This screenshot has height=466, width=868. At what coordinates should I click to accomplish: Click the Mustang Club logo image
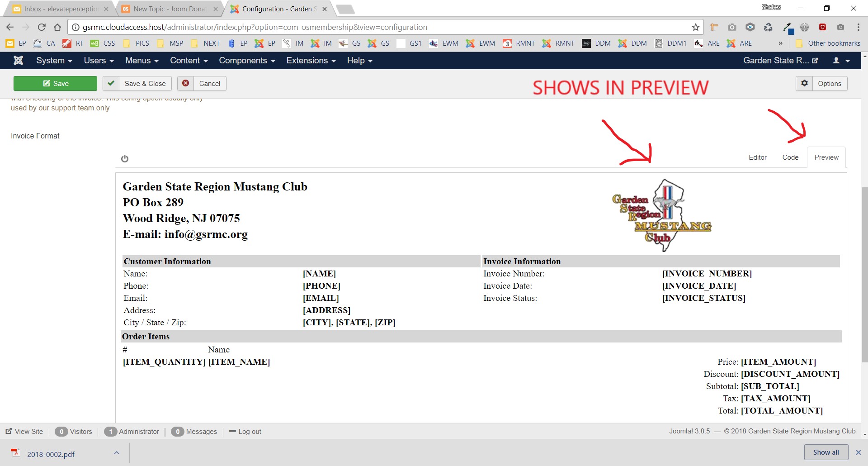pyautogui.click(x=662, y=215)
